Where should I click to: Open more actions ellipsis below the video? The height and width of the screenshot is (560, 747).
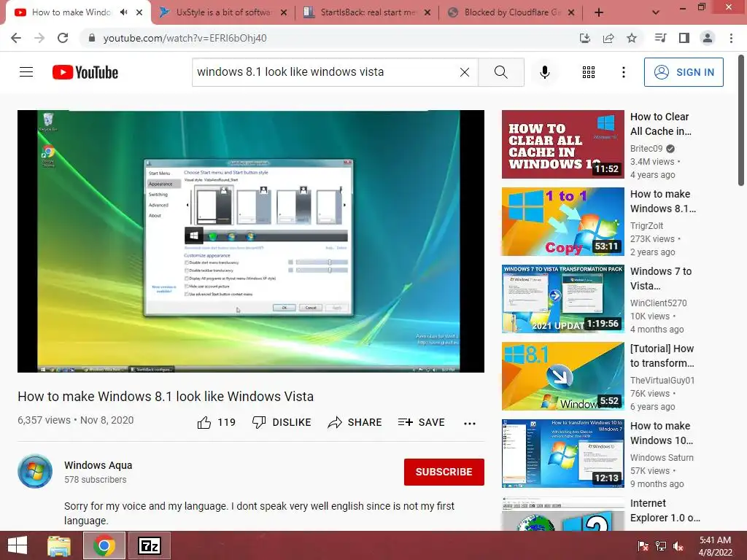point(470,424)
